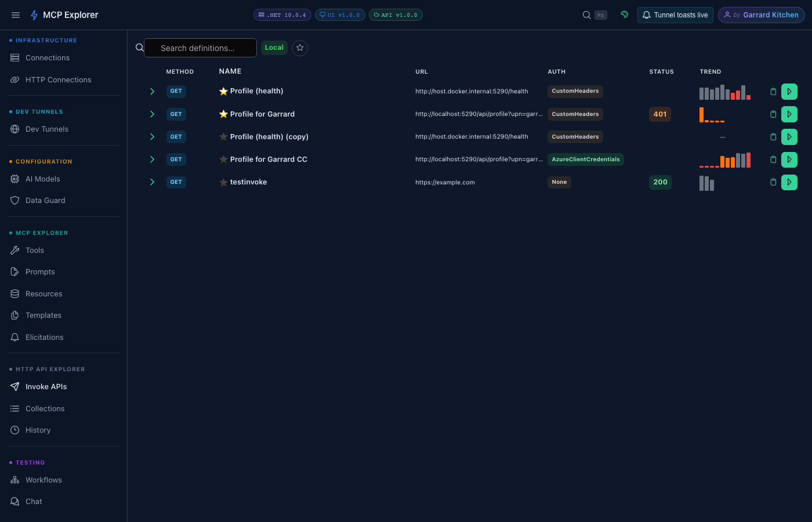Toggle the favorites-only star filter
The height and width of the screenshot is (522, 812).
pos(300,48)
